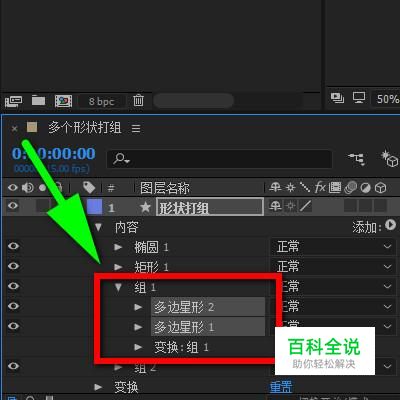Image resolution: width=400 pixels, height=400 pixels.
Task: Collapse the 内容 contents group
Action: [x=98, y=227]
